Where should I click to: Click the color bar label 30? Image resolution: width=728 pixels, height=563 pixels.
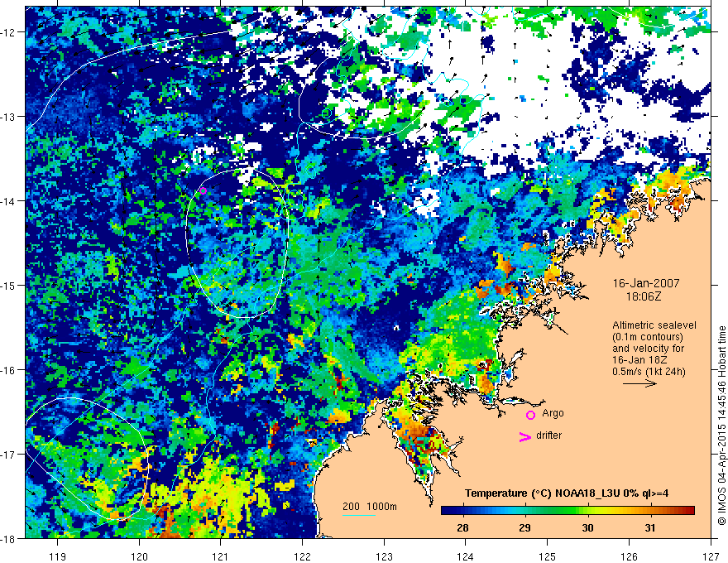click(587, 527)
